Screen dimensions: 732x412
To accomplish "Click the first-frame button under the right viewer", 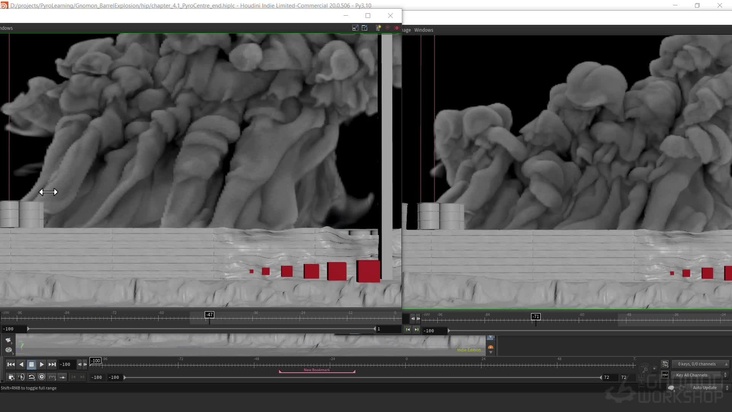I will 408,329.
